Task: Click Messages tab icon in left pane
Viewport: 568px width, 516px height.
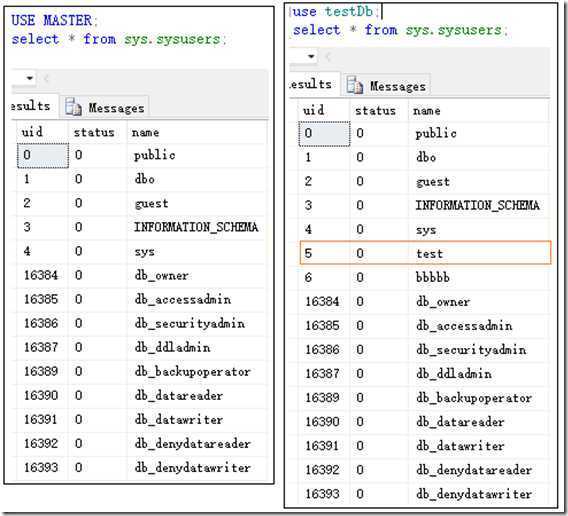Action: (x=73, y=107)
